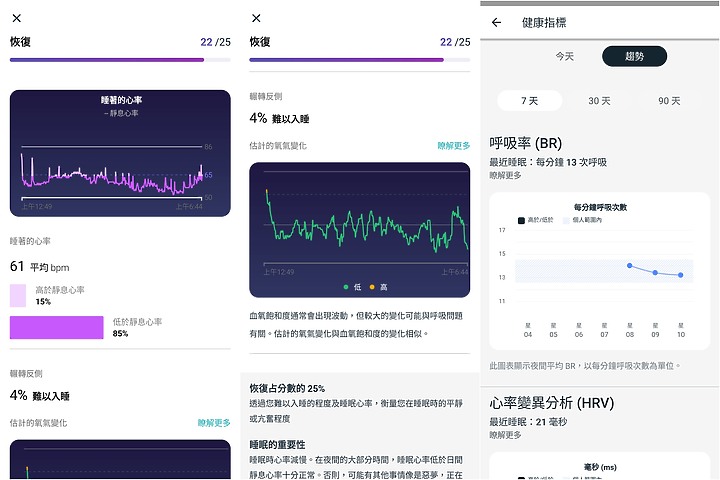Click 最近睡眠：每分鐘 13 次呼吸 text
Screen dimensions: 720x480
point(548,162)
